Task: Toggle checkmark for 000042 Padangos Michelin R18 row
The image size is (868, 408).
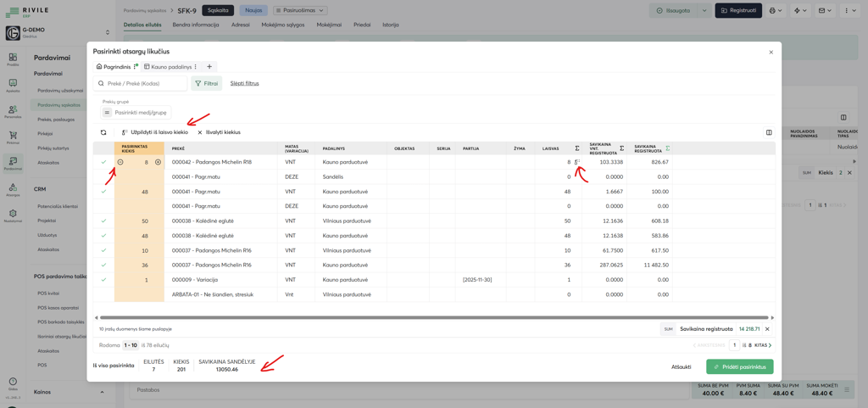Action: coord(103,162)
